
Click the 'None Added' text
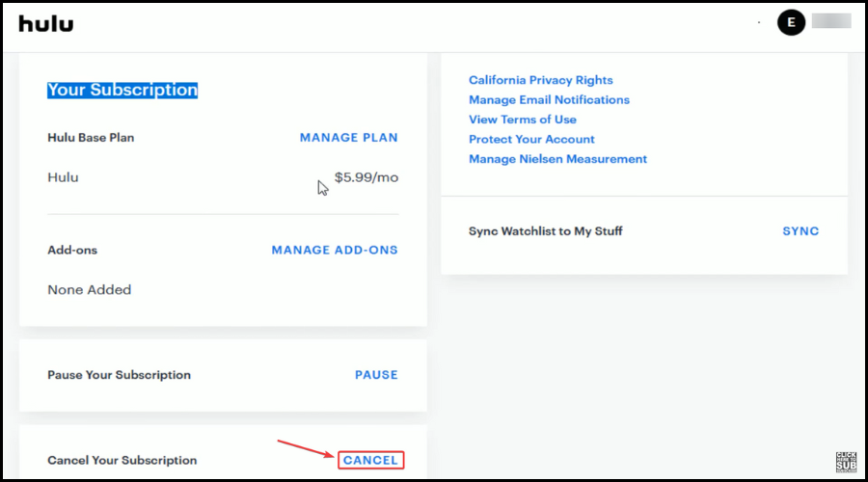coord(90,290)
